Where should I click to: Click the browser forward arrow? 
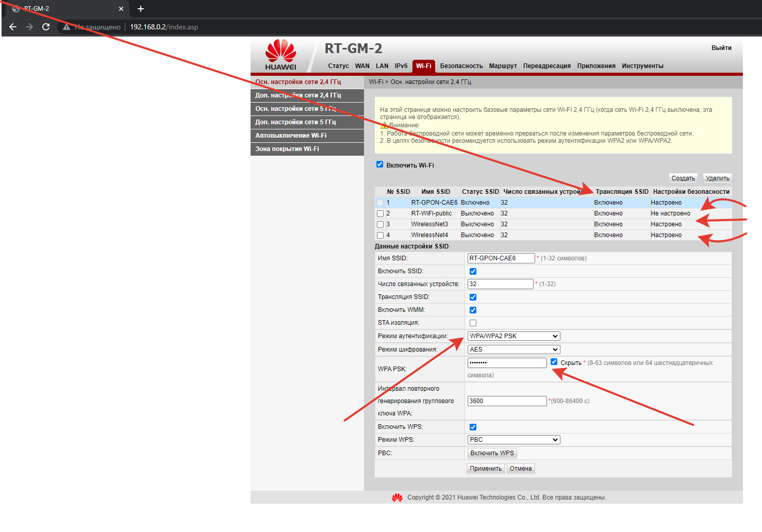click(x=29, y=27)
